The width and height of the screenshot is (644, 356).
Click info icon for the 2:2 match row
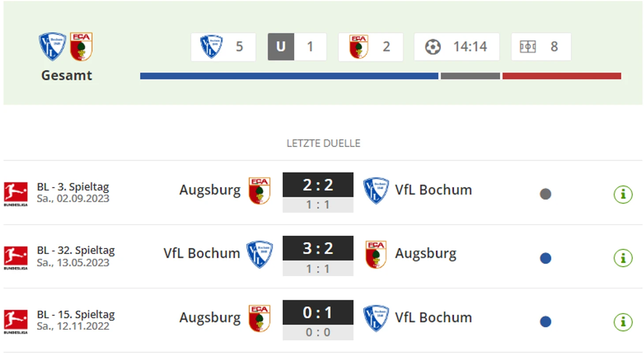click(623, 194)
